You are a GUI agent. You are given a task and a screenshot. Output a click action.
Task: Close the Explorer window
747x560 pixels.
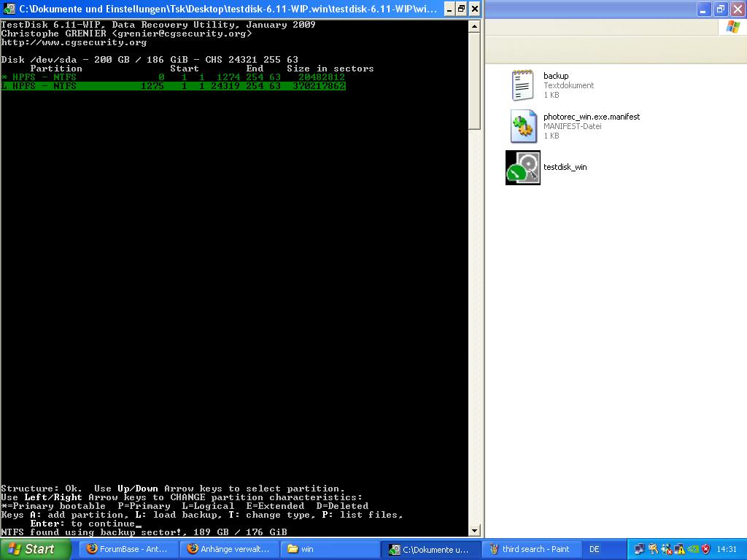click(x=738, y=9)
